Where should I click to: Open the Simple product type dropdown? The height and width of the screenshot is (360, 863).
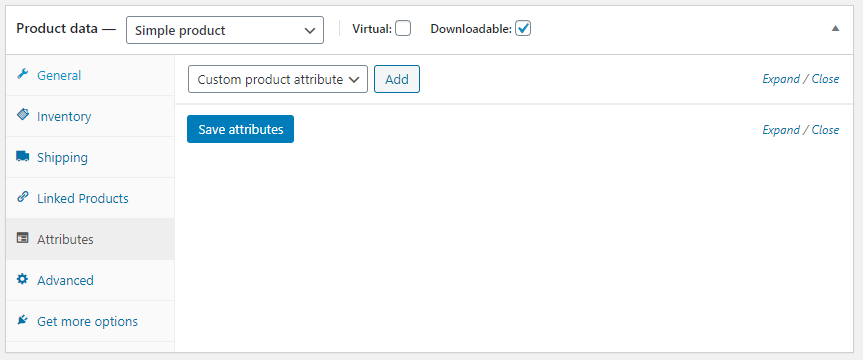coord(225,30)
